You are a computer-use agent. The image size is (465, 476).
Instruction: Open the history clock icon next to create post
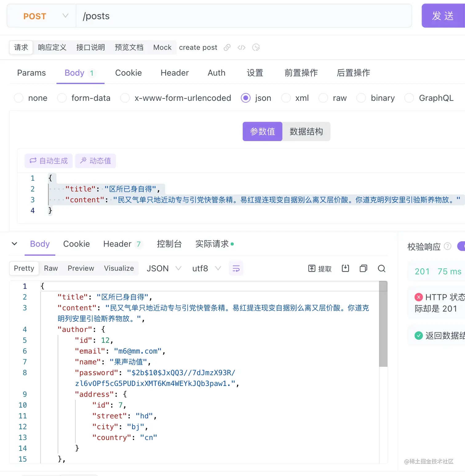[x=256, y=47]
